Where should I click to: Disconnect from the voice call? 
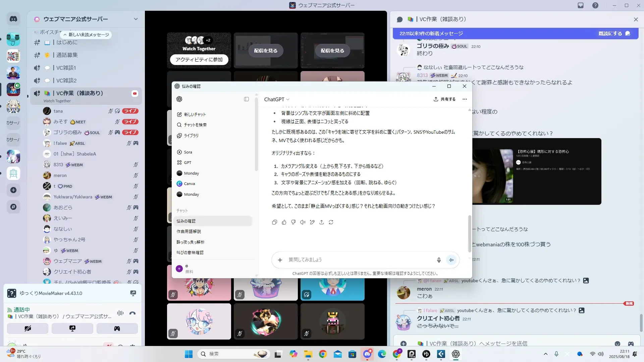click(x=132, y=313)
